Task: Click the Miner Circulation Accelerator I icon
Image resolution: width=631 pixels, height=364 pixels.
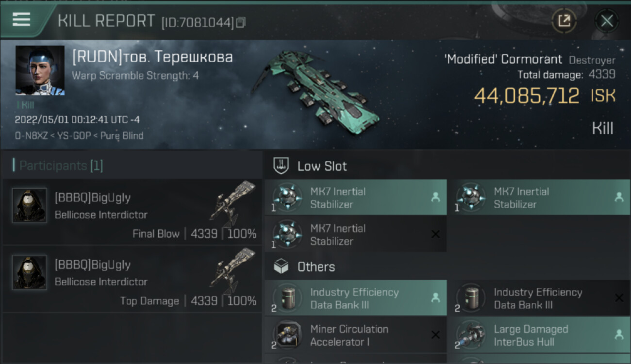Action: coord(287,335)
